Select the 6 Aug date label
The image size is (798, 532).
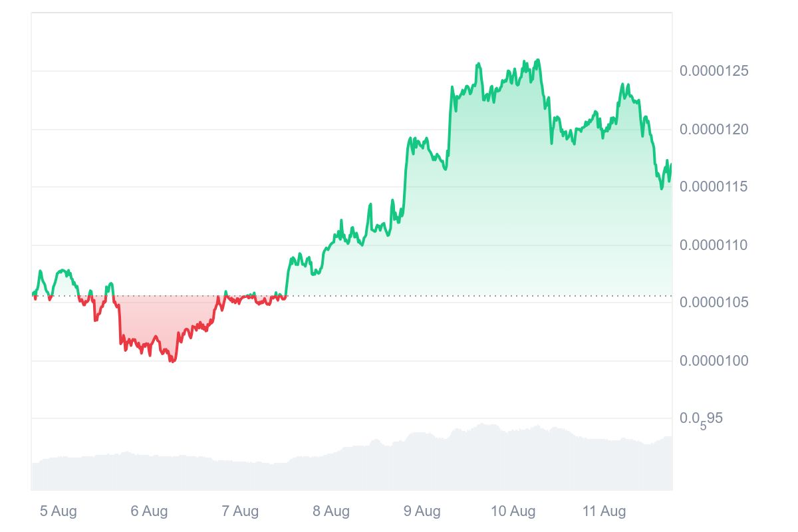pyautogui.click(x=149, y=511)
